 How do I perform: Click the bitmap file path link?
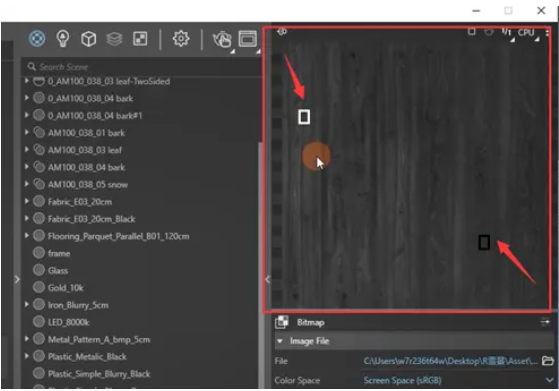tap(451, 361)
